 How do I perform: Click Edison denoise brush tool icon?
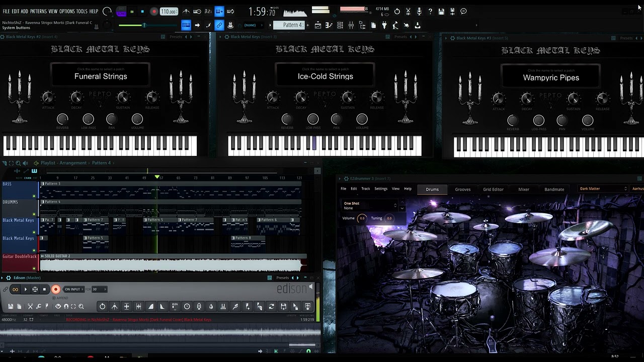coord(235,306)
